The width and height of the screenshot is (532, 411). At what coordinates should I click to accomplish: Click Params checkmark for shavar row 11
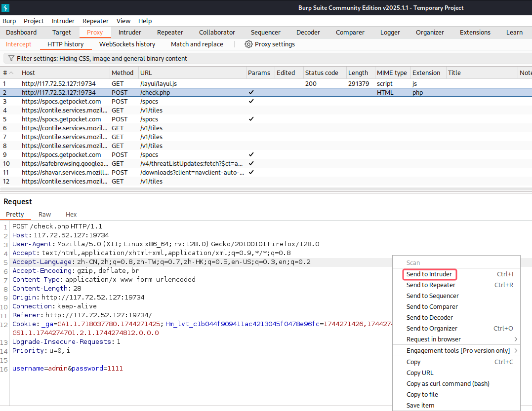coord(251,172)
